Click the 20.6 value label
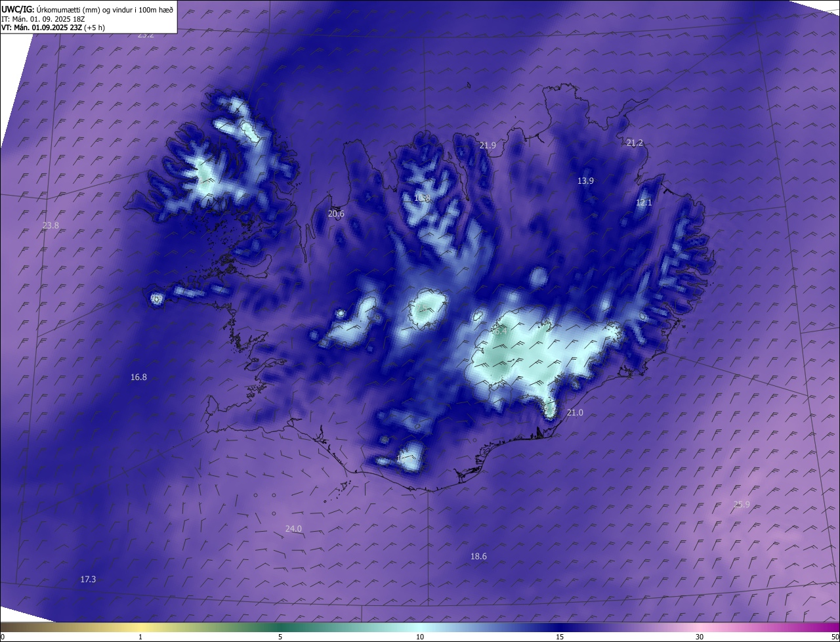This screenshot has width=840, height=642. click(336, 214)
